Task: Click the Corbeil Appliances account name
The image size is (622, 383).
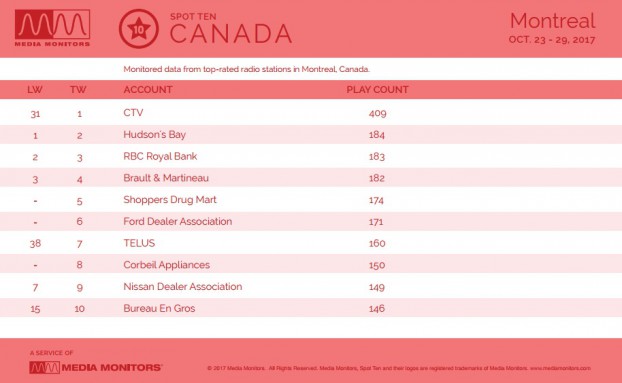Action: click(x=167, y=265)
